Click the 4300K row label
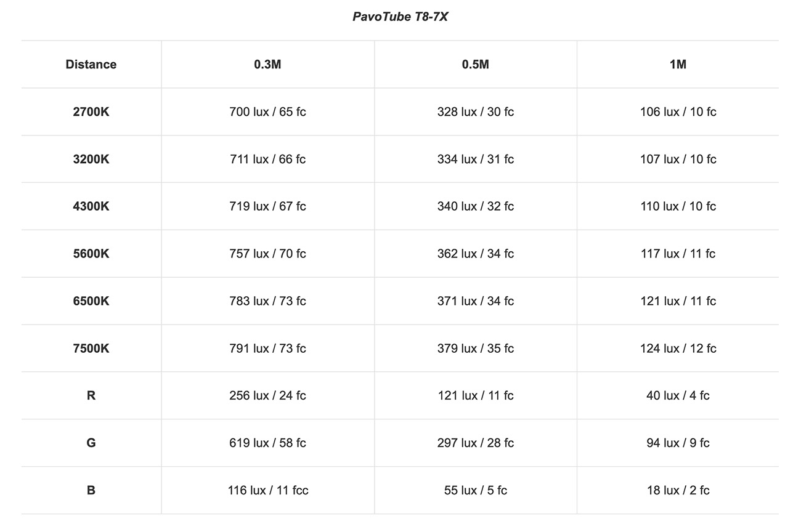The width and height of the screenshot is (801, 532). coord(91,206)
